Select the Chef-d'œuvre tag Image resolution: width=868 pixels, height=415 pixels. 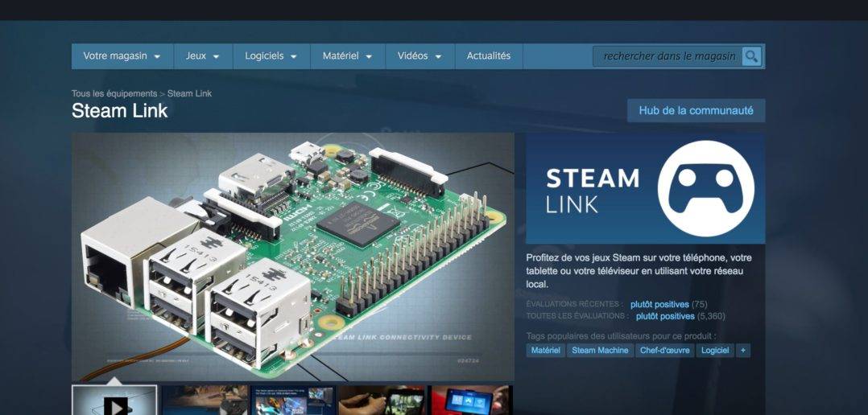tap(664, 351)
